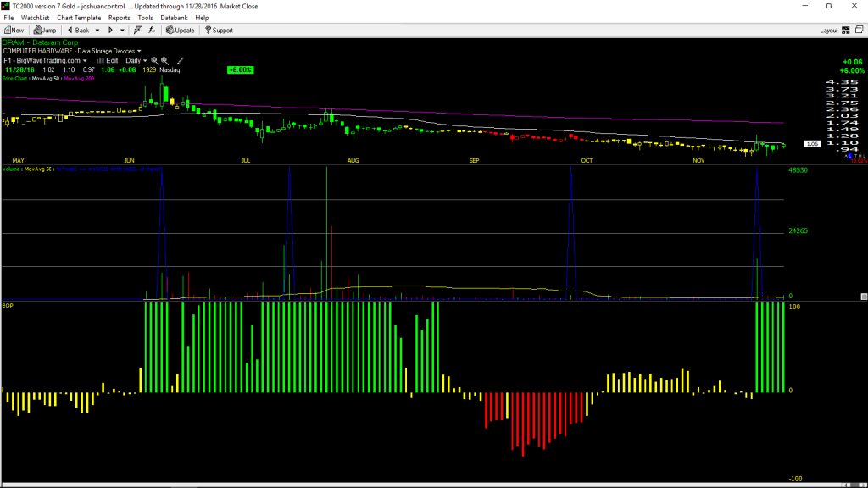Click the TC2000 app icon in title bar
Screen dimensions: 868x488
pyautogui.click(x=6, y=6)
